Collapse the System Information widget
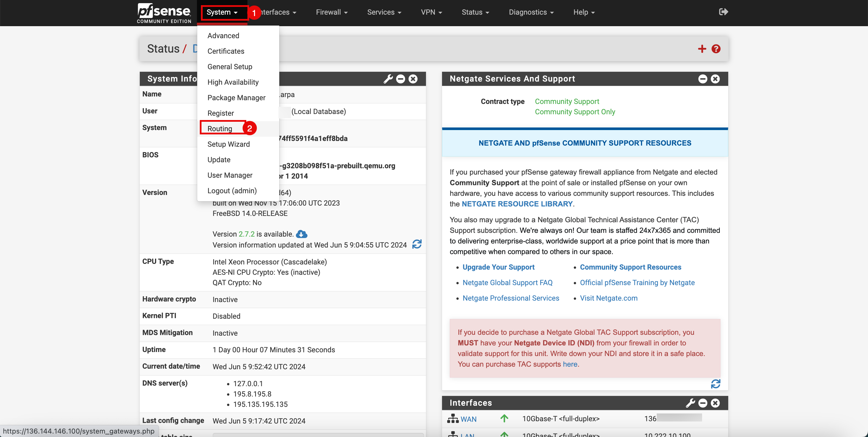This screenshot has height=437, width=868. (x=401, y=79)
